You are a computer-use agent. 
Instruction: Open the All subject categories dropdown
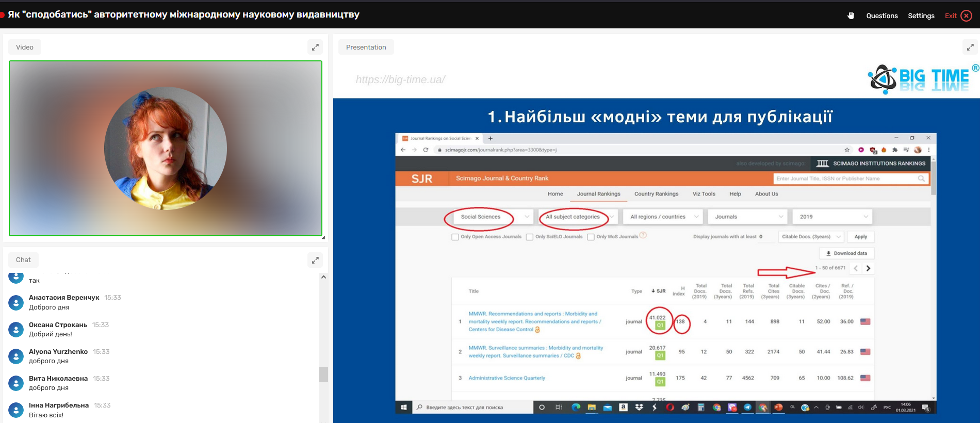pyautogui.click(x=578, y=217)
